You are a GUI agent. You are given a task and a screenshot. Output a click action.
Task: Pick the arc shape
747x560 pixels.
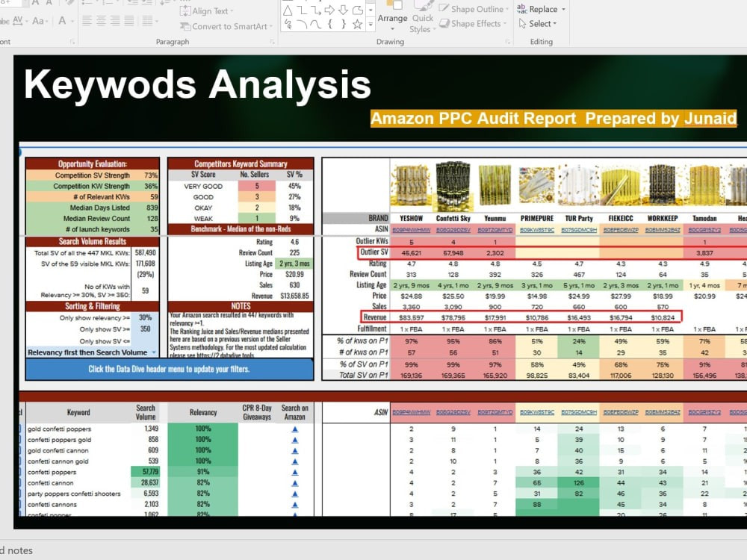(302, 25)
